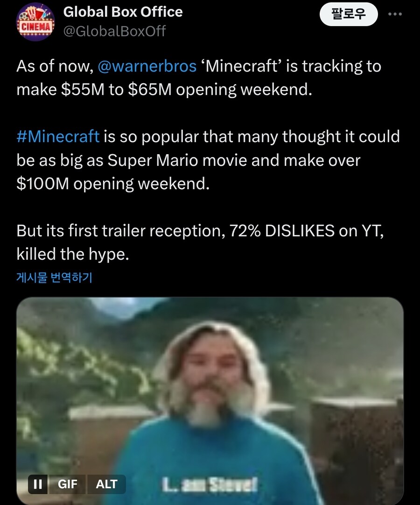Open the Global Box Office CINEMA avatar

35,23
